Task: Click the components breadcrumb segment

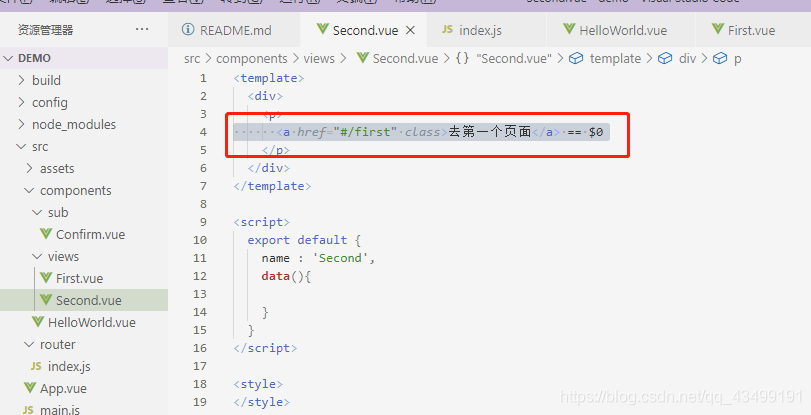Action: coord(251,58)
